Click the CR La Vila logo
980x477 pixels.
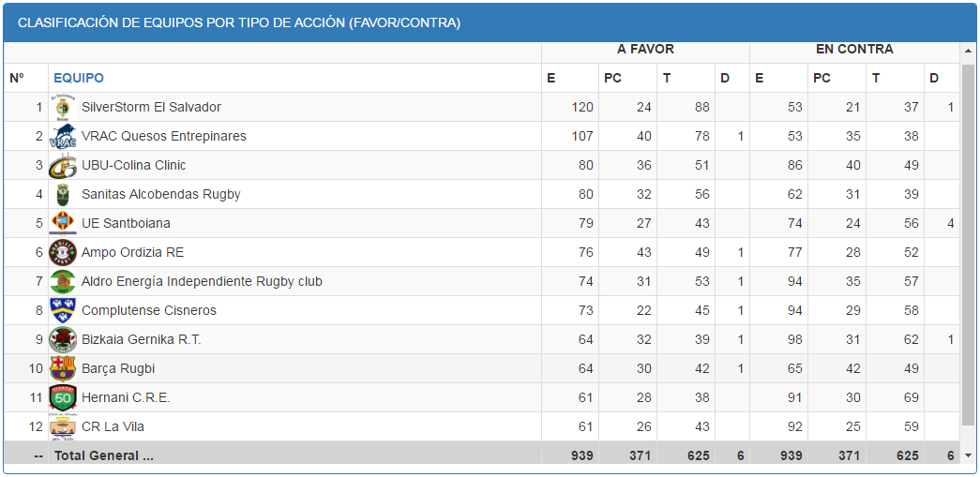point(63,427)
